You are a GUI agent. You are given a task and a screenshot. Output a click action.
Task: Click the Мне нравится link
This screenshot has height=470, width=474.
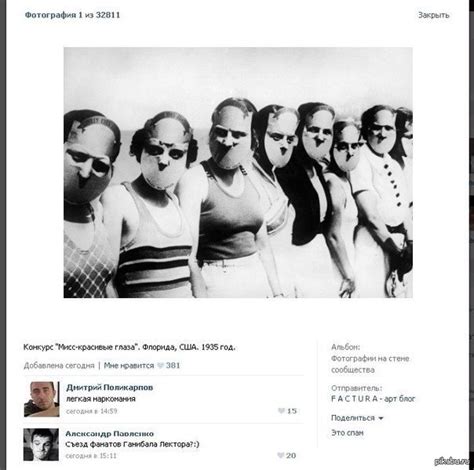[129, 366]
